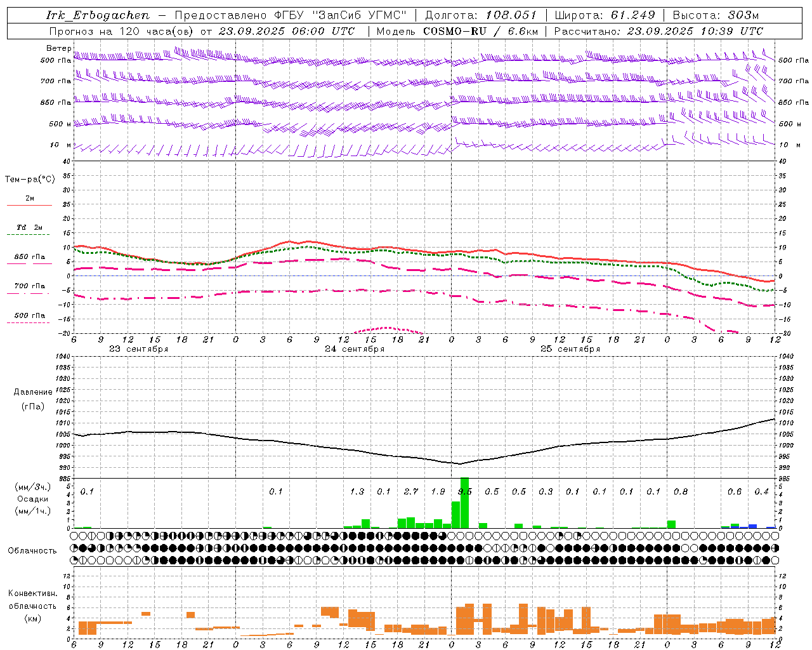Screen dimensions: 812x650
Task: Select the '0.6' precipitation total
Action: coord(735,491)
